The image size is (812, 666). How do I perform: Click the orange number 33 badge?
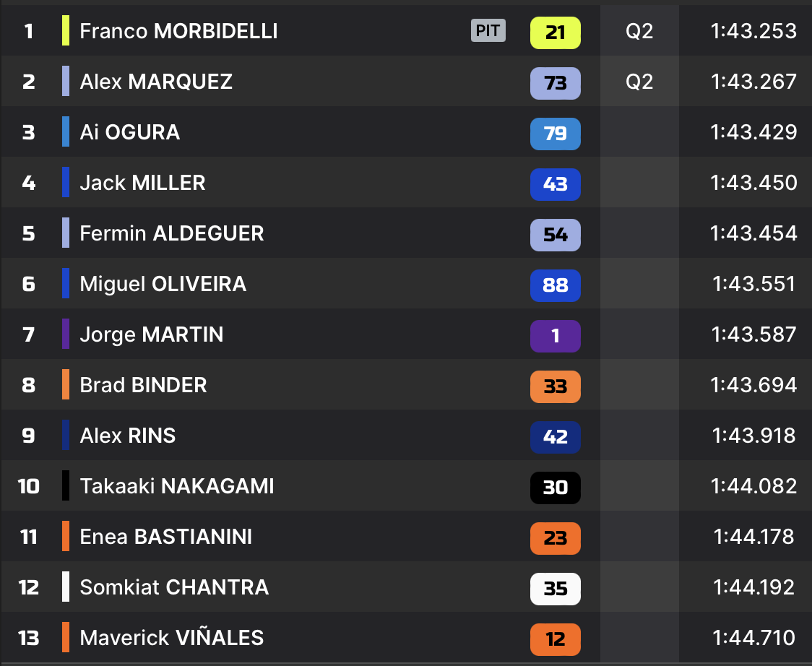[555, 386]
